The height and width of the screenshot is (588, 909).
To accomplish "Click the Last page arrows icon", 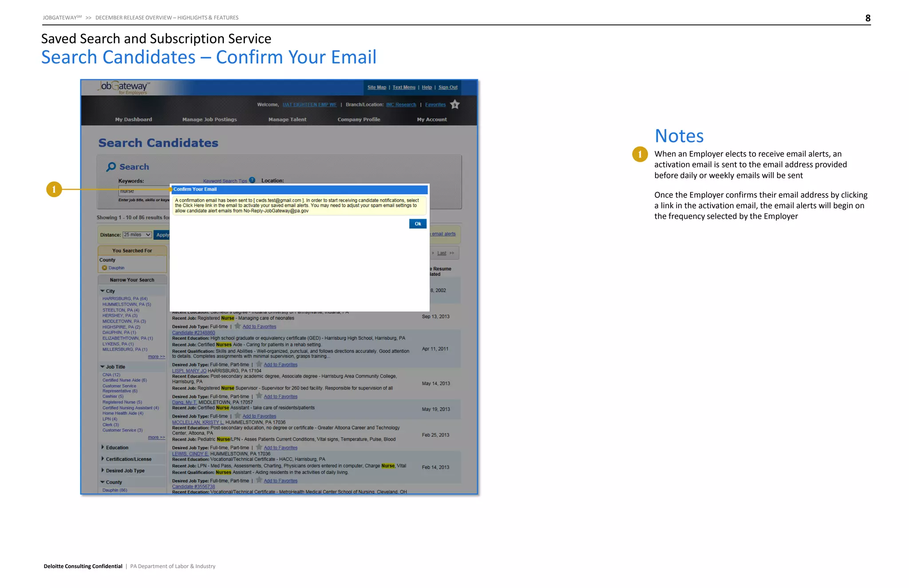I will click(x=452, y=253).
